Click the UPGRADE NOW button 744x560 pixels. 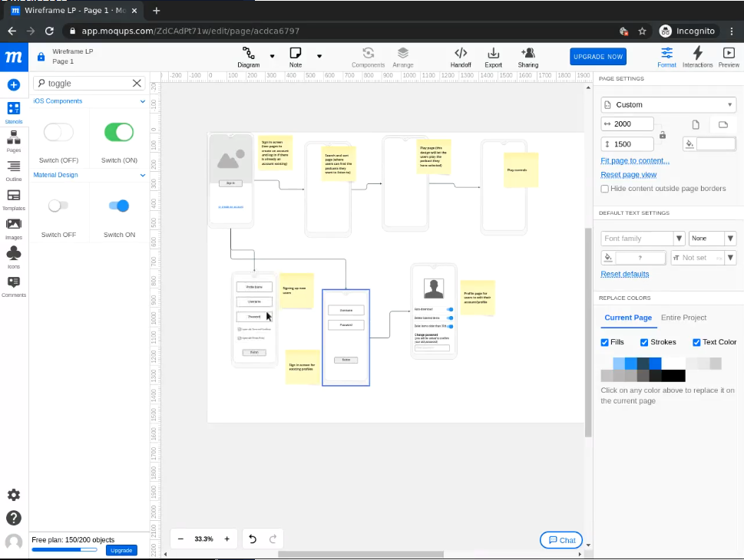coord(598,57)
